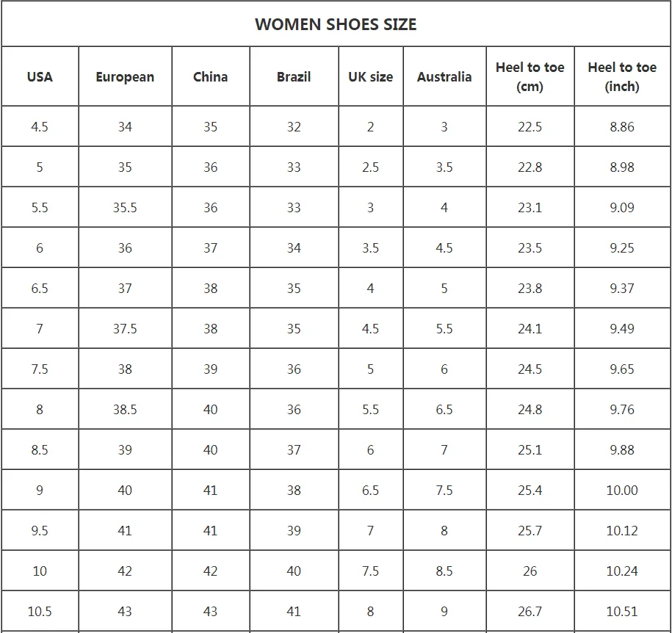This screenshot has width=672, height=633.
Task: Click the China column header
Action: point(210,76)
